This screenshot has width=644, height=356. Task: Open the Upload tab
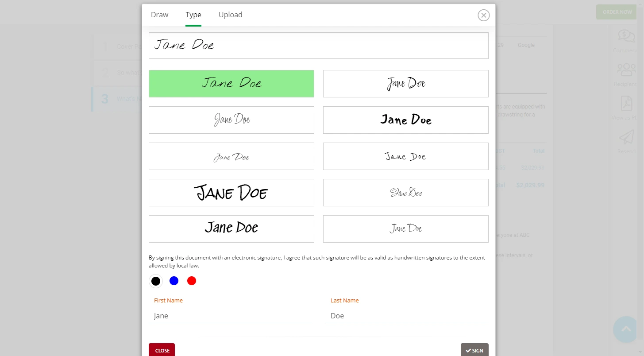[x=230, y=15]
